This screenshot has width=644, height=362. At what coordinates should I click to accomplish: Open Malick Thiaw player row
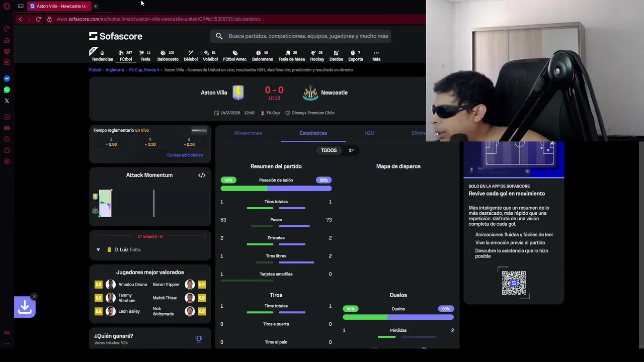[179, 298]
